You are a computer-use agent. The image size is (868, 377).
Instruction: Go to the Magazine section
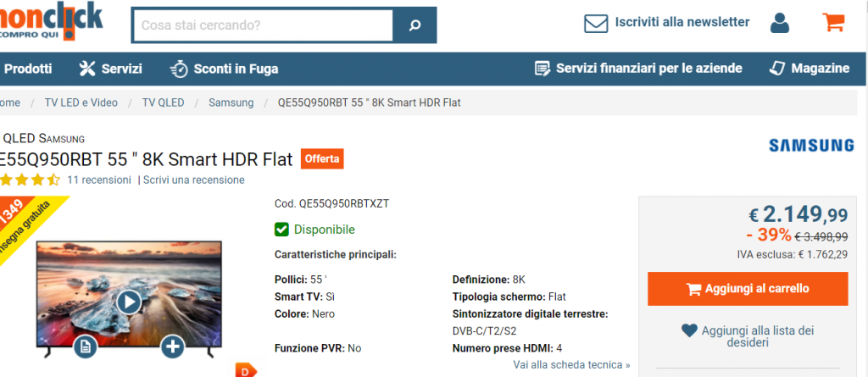point(809,69)
